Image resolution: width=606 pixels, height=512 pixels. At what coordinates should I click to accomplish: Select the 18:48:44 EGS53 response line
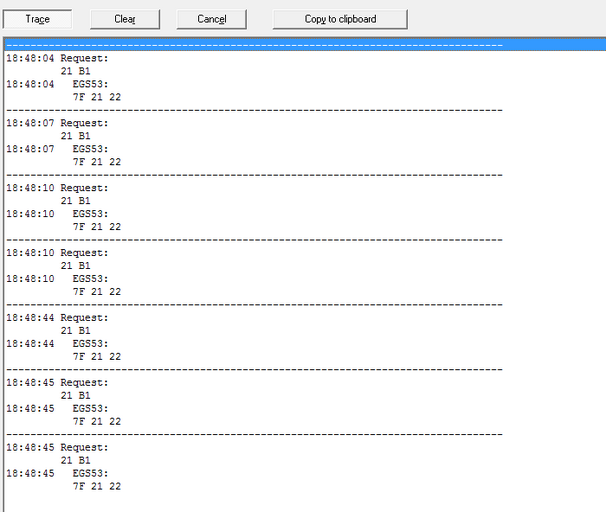coord(57,344)
